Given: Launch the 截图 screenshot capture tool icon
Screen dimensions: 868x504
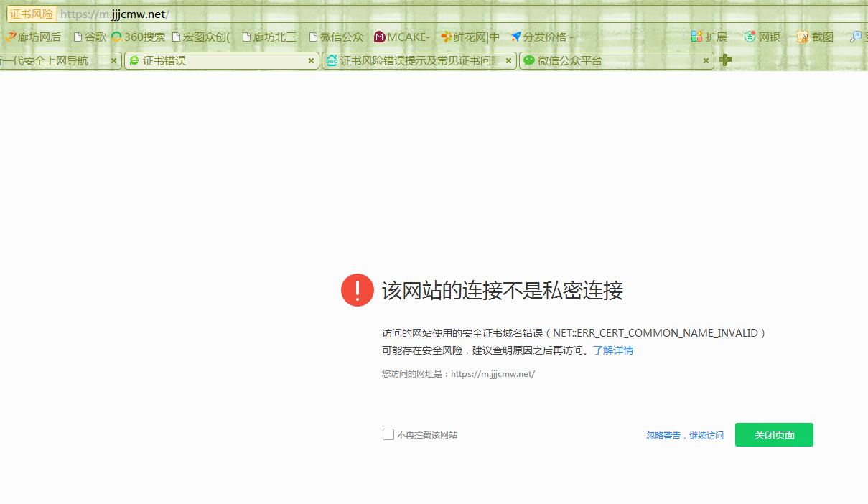Looking at the screenshot, I should (x=802, y=36).
